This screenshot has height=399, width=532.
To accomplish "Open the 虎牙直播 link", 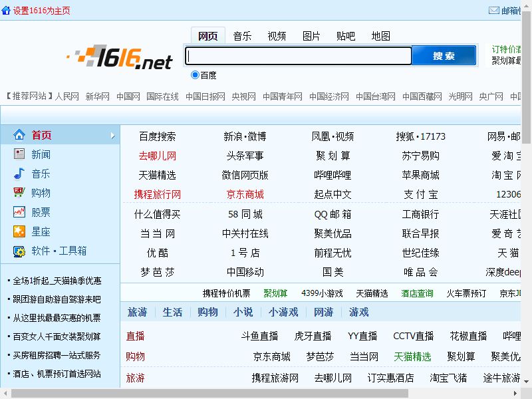I will click(313, 336).
